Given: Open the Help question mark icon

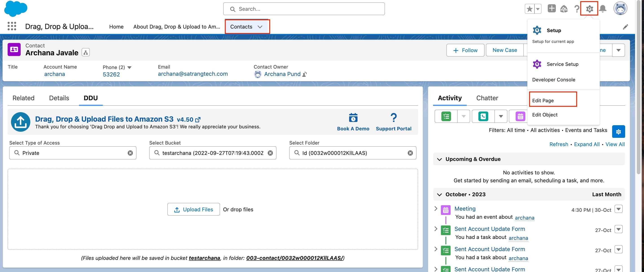Looking at the screenshot, I should pyautogui.click(x=576, y=9).
